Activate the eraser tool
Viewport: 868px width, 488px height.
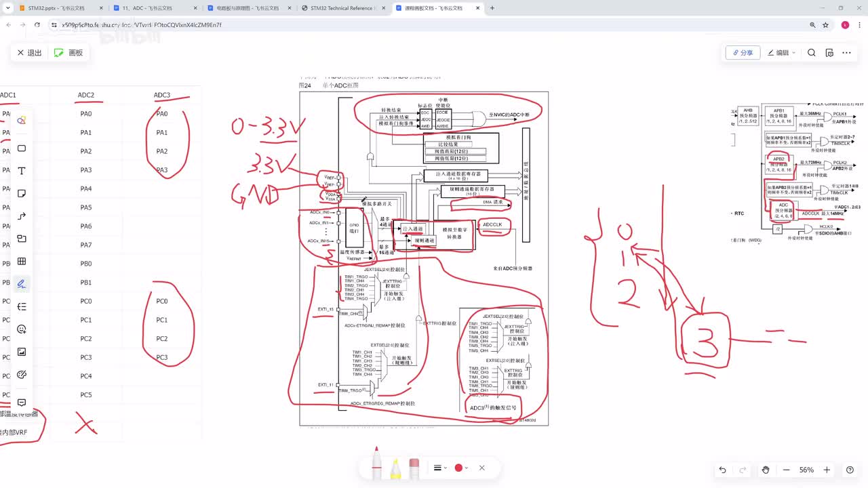[x=414, y=465]
